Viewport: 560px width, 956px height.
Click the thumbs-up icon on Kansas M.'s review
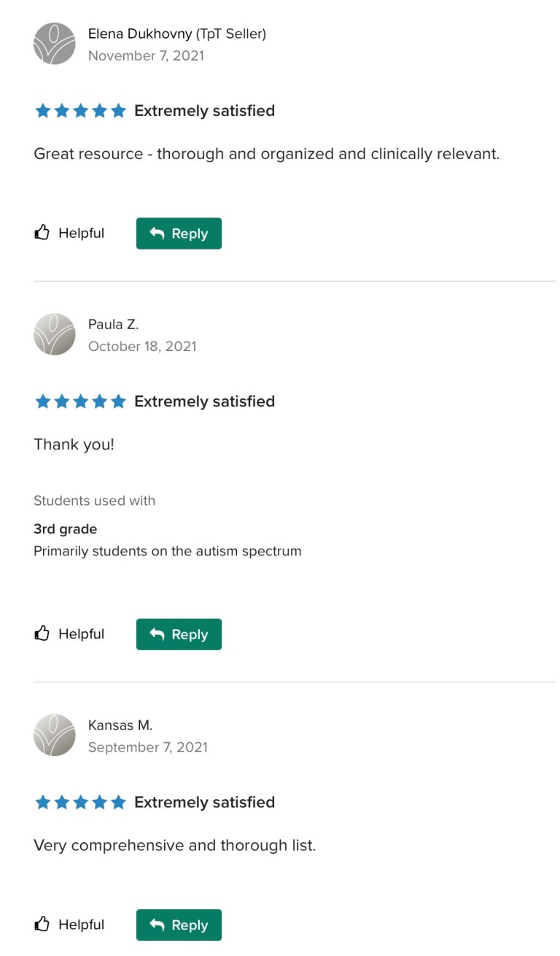click(x=43, y=924)
